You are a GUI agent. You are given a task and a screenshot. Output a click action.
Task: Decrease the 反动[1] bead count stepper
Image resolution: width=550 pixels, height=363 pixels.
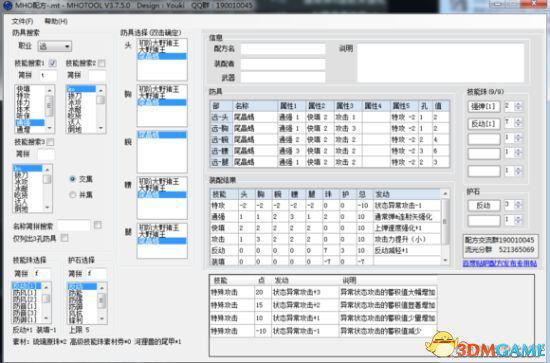click(x=518, y=126)
